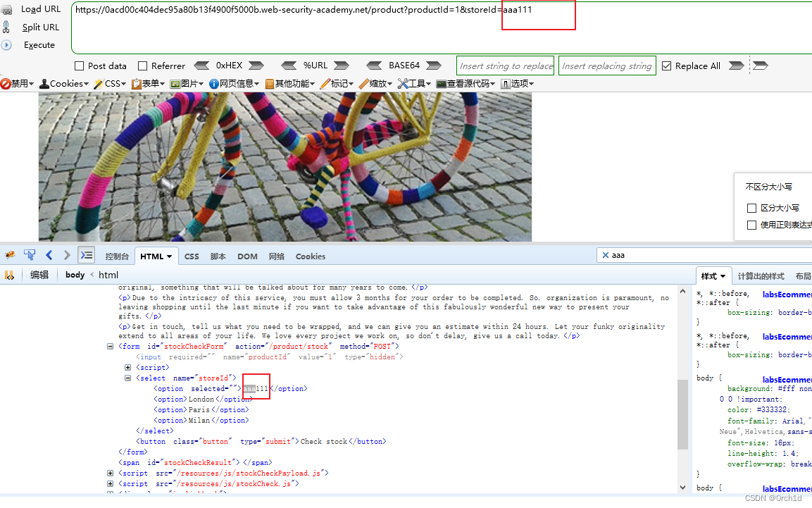The height and width of the screenshot is (508, 812).
Task: Open the 网页信息 dropdown menu
Action: coord(234,83)
